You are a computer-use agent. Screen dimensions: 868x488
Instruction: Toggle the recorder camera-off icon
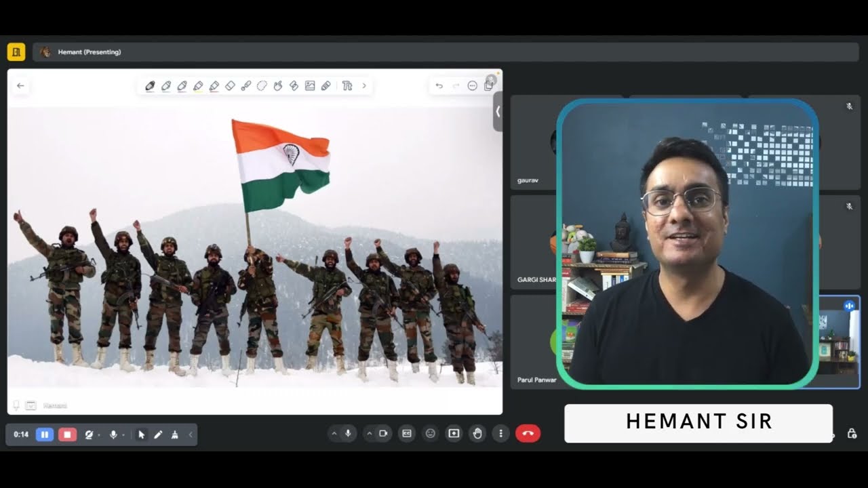coord(89,434)
